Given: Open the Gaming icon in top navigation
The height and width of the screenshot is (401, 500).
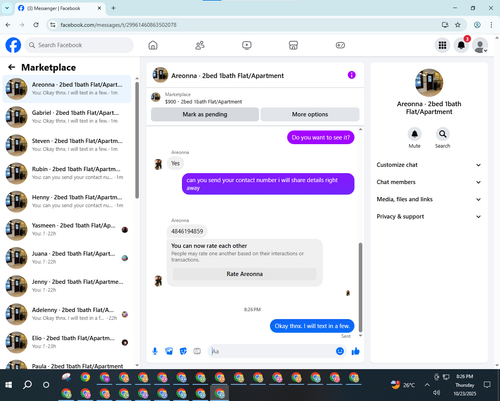Looking at the screenshot, I should 340,45.
